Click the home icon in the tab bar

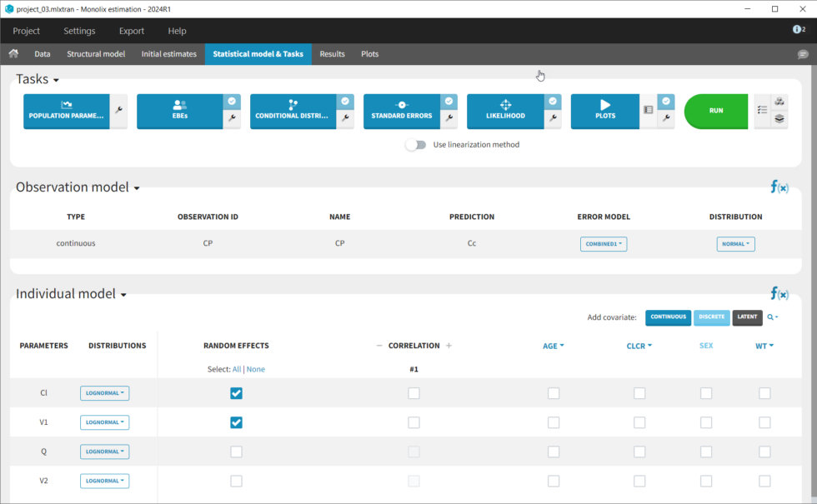13,54
